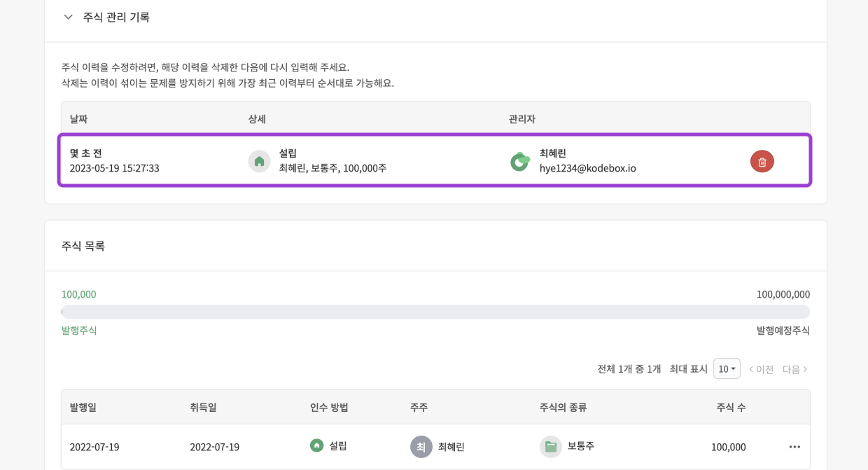Collapse the 주식 관리 기록 section
Screen dimensions: 868x470
pyautogui.click(x=68, y=17)
